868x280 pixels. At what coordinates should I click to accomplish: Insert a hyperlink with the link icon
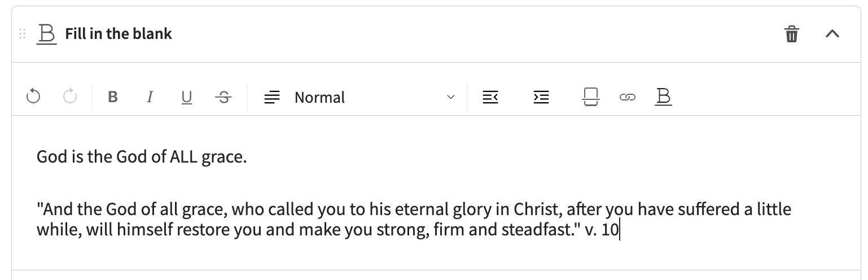[626, 97]
